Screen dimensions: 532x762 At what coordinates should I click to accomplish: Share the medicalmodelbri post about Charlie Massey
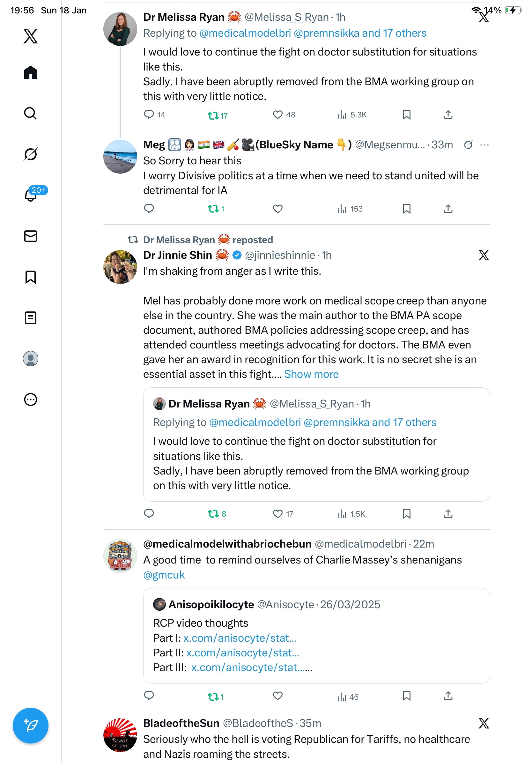click(448, 695)
